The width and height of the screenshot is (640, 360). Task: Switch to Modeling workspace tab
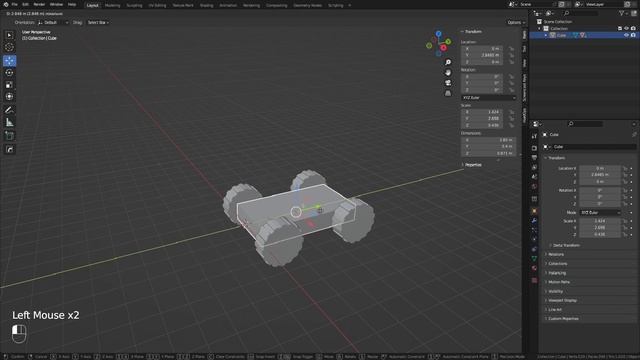pyautogui.click(x=113, y=5)
